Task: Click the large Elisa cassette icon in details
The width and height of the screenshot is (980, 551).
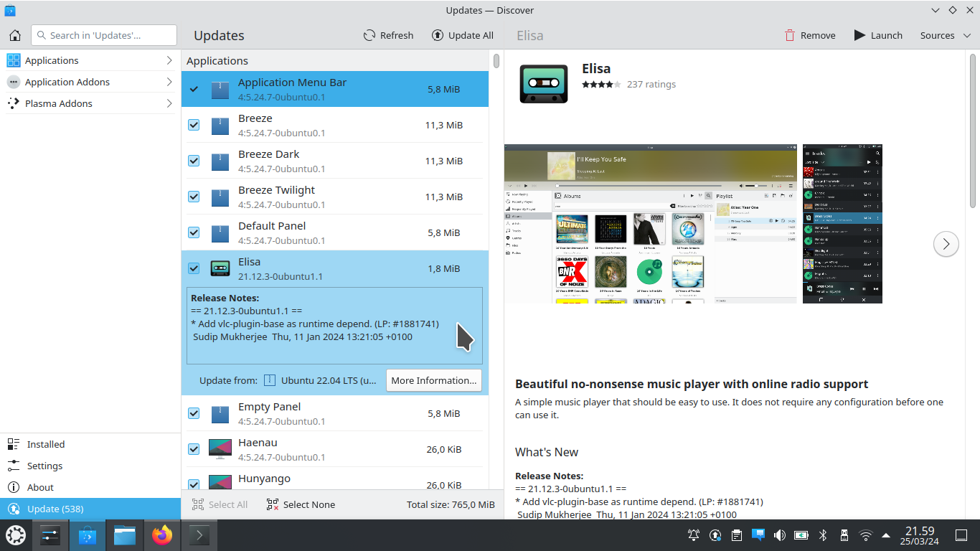Action: pos(543,84)
